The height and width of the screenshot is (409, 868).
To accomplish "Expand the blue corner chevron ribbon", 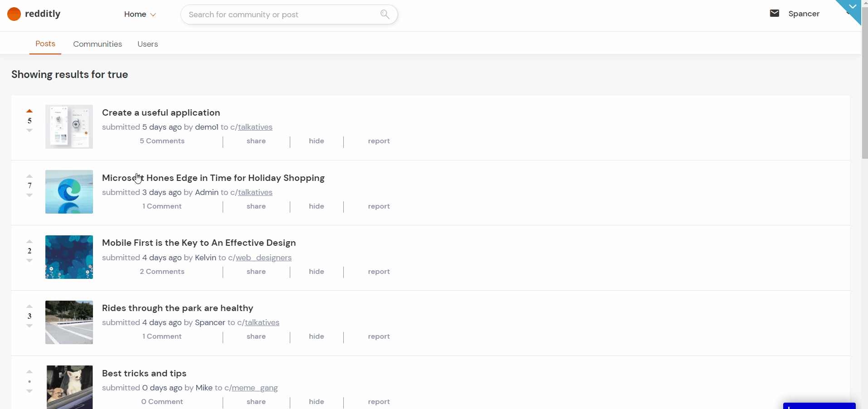I will pos(852,7).
